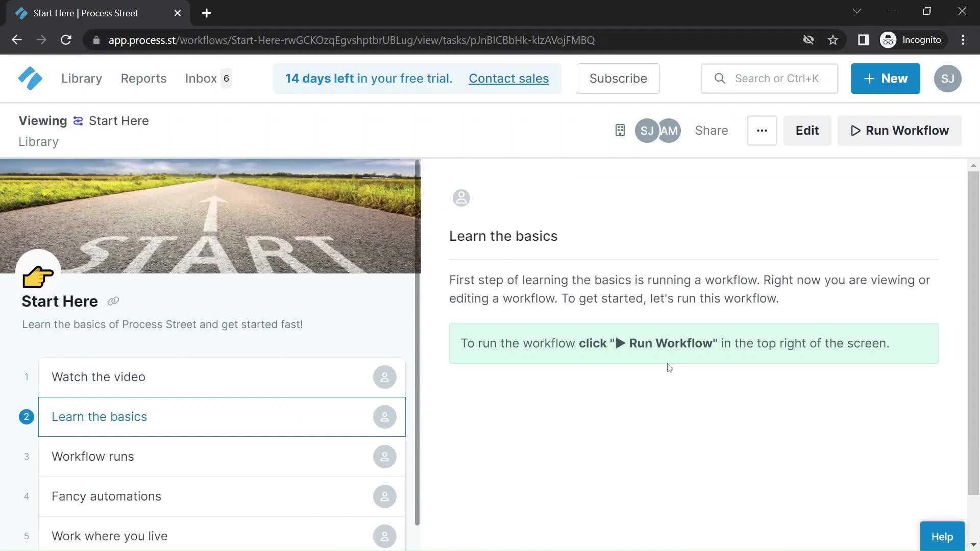The image size is (980, 551).
Task: Click the Process Street logo icon
Action: coord(29,78)
